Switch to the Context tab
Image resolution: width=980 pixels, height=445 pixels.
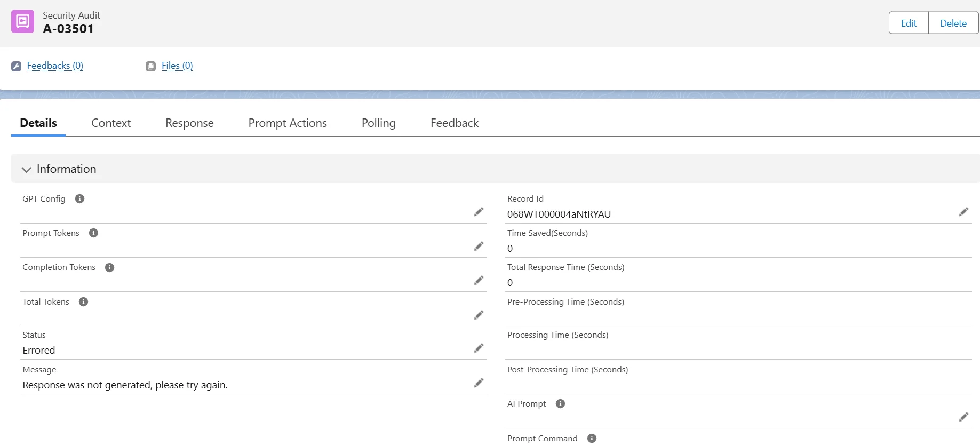(x=111, y=123)
